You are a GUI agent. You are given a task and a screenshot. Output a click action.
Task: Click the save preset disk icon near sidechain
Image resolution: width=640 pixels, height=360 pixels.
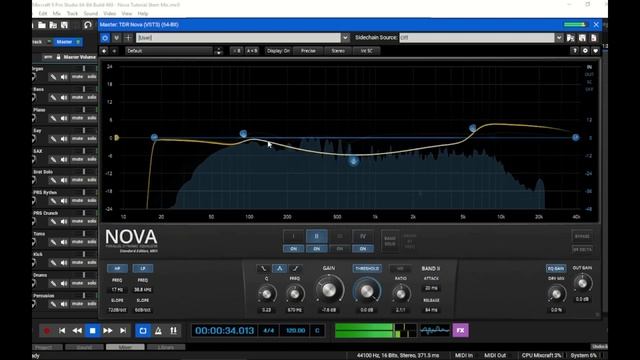(x=582, y=38)
